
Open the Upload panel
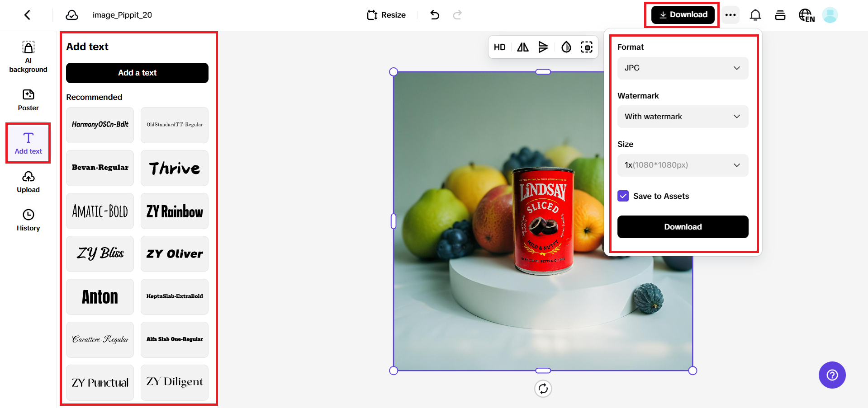point(28,182)
